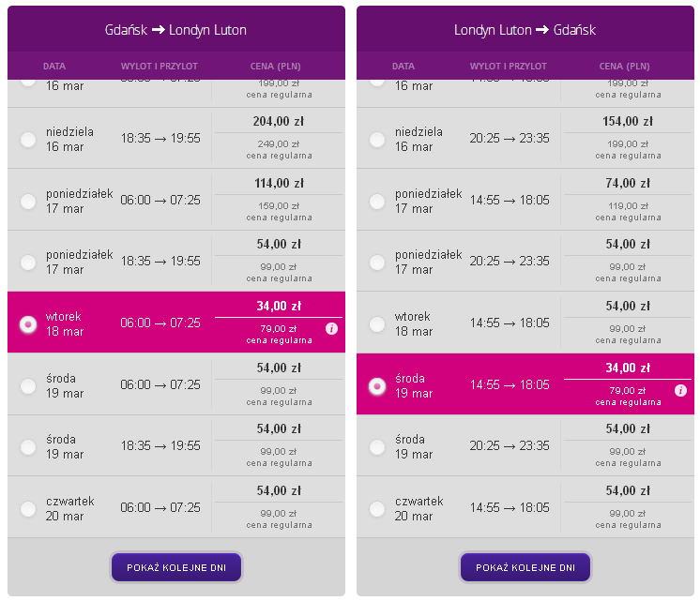Viewport: 700px width, 601px height.
Task: Choose Luton wtorek 18 mar 14:55 return radio
Action: 377,323
